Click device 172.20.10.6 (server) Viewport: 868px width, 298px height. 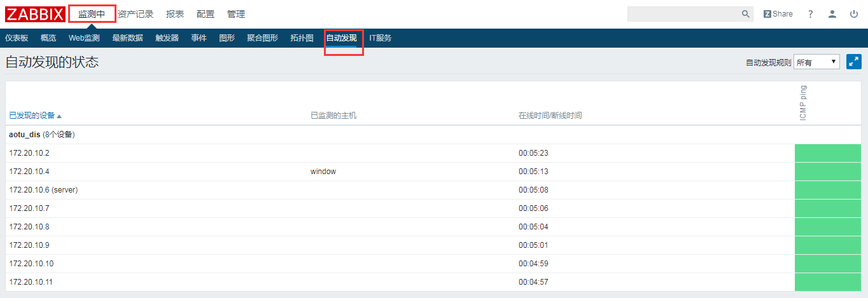pyautogui.click(x=43, y=190)
